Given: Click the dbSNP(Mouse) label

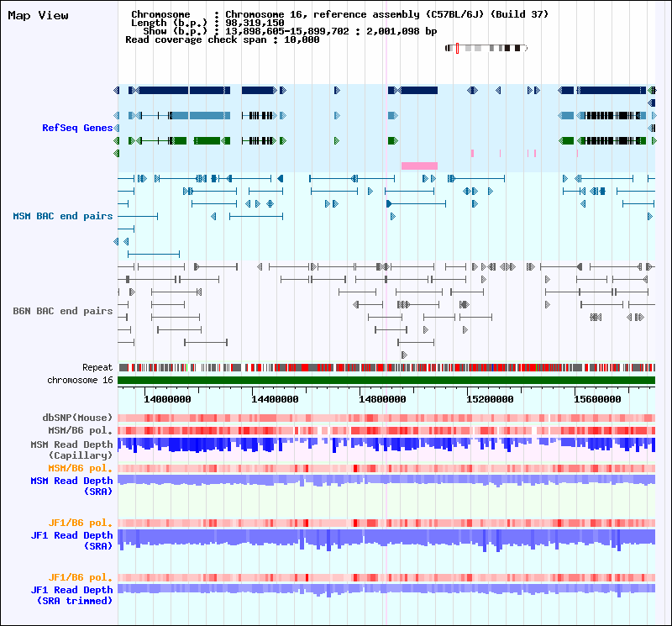Looking at the screenshot, I should point(77,418).
